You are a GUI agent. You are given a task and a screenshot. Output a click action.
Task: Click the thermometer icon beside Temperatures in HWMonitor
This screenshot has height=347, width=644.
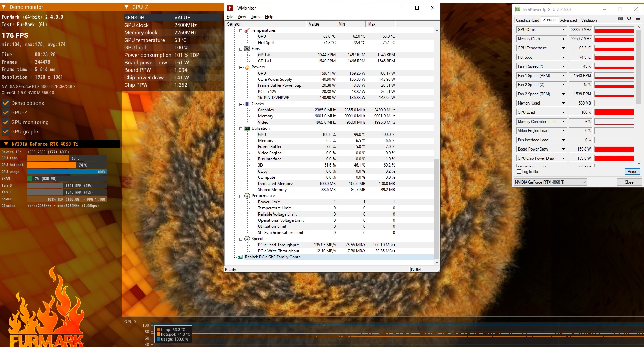coord(247,30)
